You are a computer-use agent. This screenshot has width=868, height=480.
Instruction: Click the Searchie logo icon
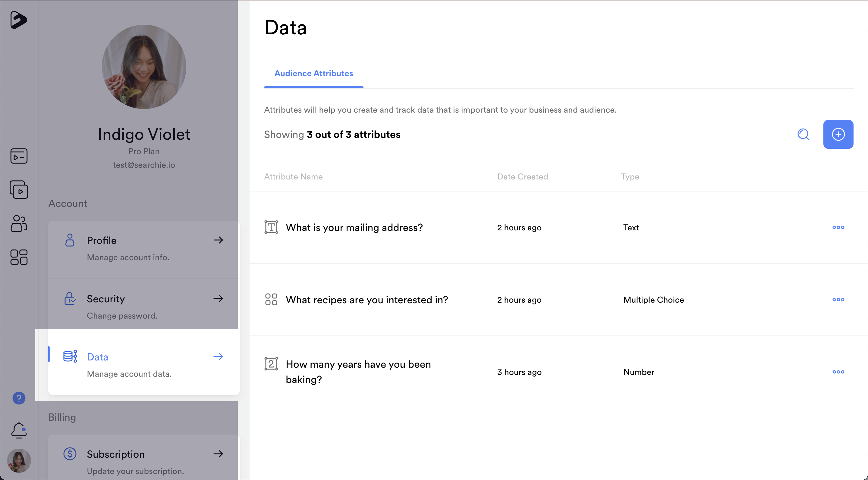18,20
